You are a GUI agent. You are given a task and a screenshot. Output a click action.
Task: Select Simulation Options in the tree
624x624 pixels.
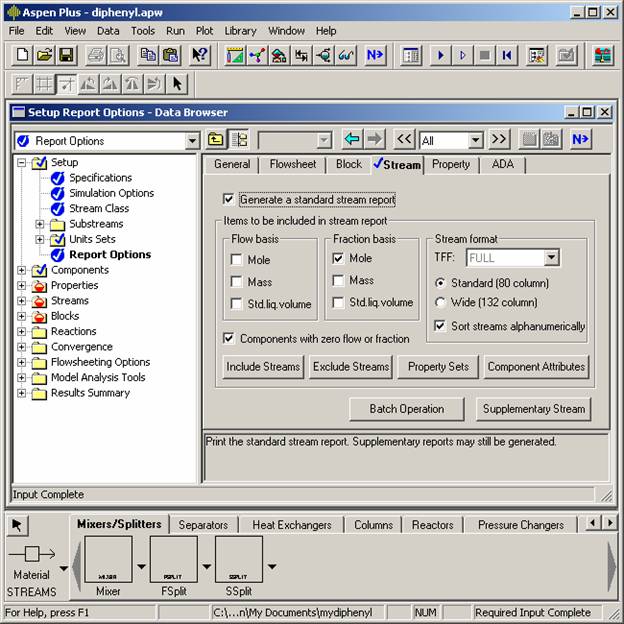pos(111,193)
